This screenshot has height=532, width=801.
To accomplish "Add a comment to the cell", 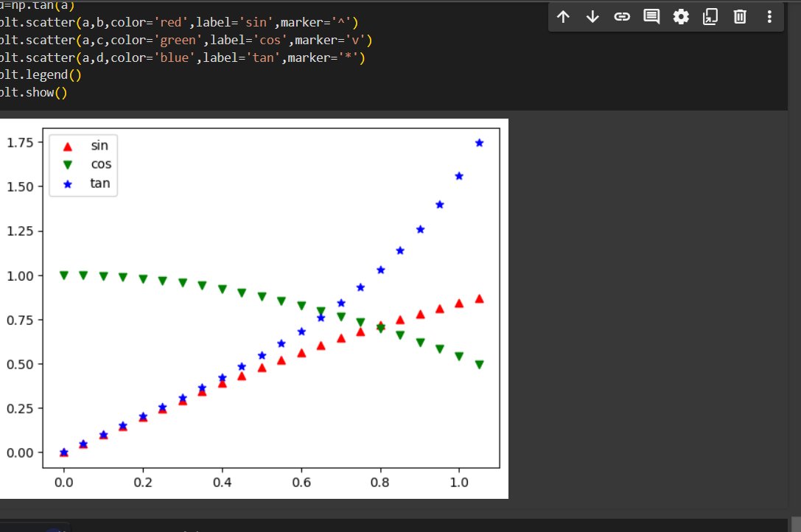I will point(651,16).
